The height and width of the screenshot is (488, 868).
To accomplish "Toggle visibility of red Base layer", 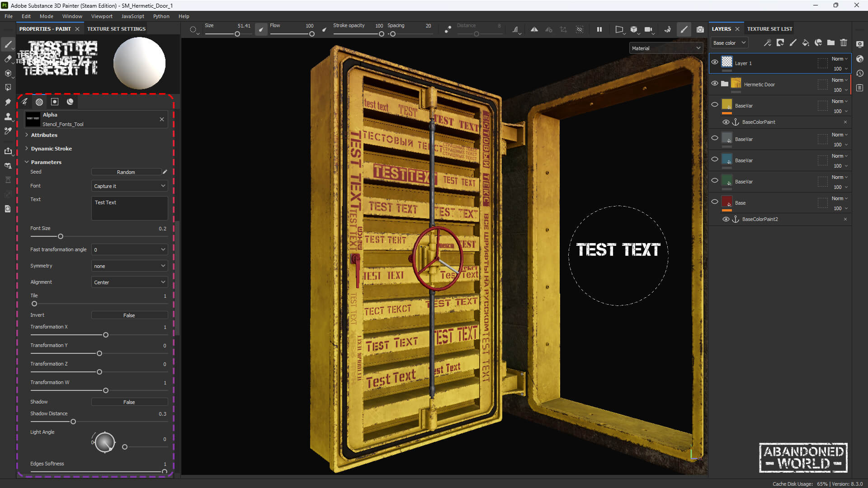I will click(x=715, y=202).
